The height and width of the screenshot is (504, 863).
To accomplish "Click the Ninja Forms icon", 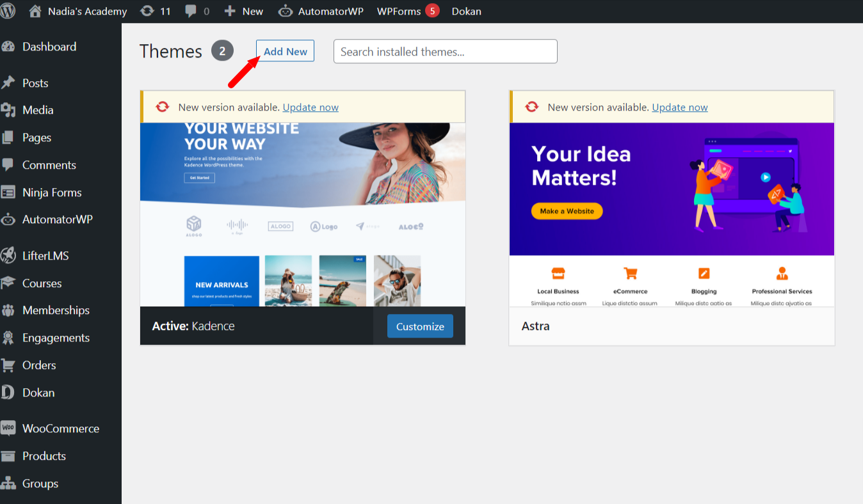I will pos(8,193).
